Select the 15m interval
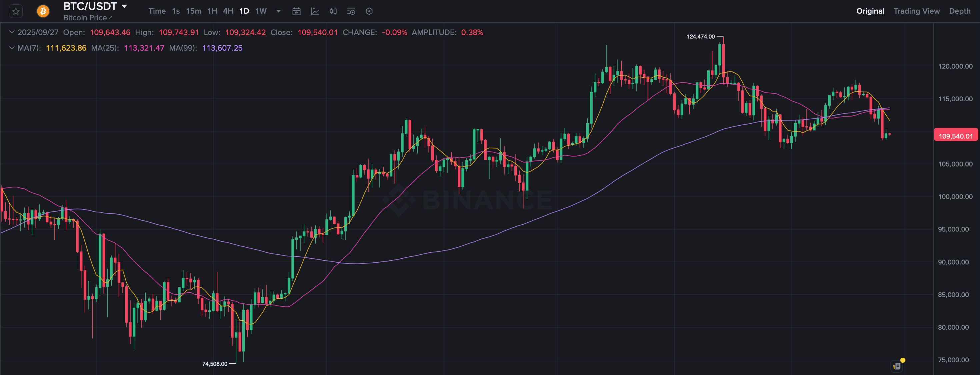Screen dimensions: 980x375 point(193,11)
